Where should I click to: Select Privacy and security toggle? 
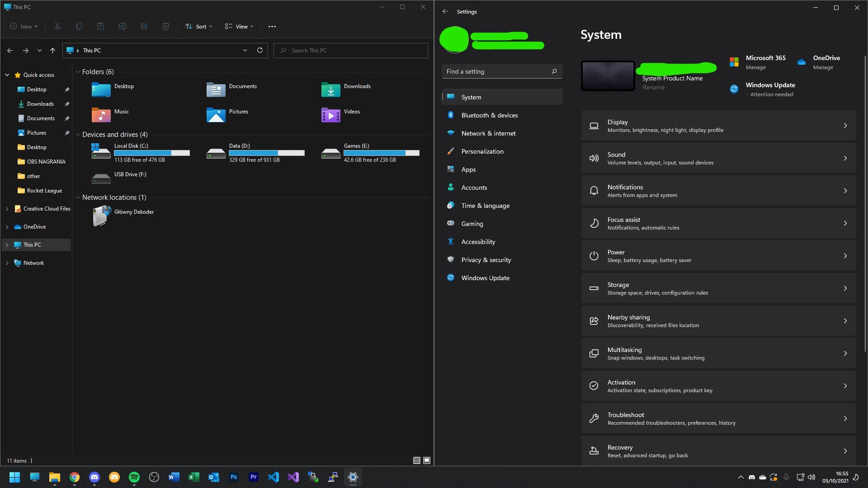(x=486, y=259)
